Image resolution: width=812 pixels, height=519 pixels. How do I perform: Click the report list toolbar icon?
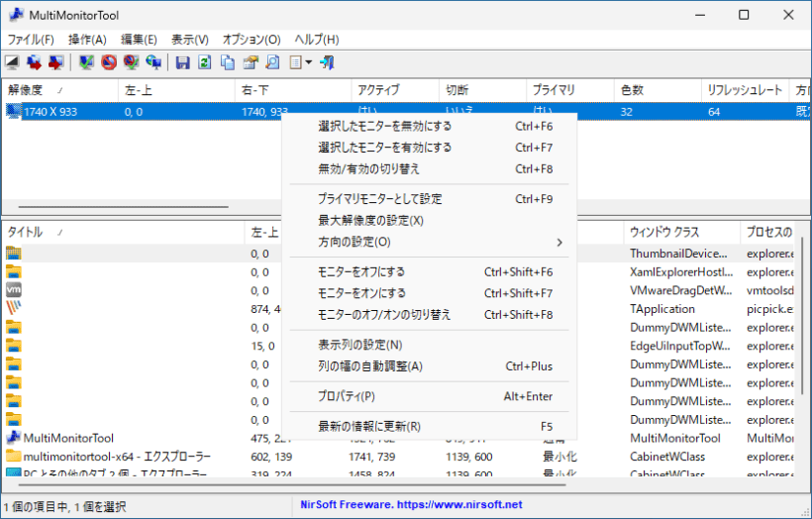click(x=295, y=62)
